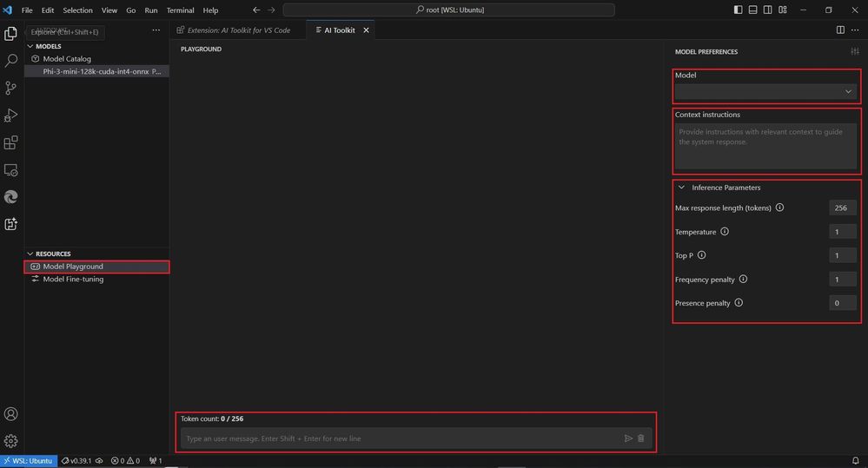Collapse the Inference Parameters section
Viewport: 868px width, 468px height.
[681, 188]
